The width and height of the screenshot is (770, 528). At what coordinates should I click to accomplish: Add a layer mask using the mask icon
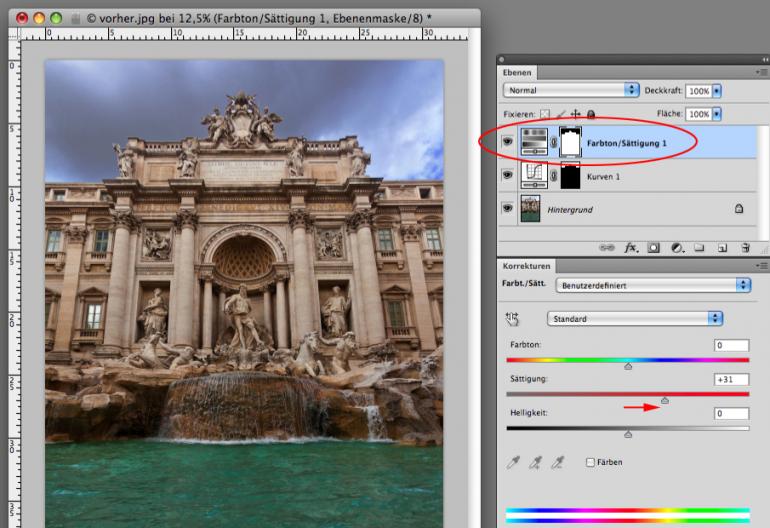pos(655,246)
